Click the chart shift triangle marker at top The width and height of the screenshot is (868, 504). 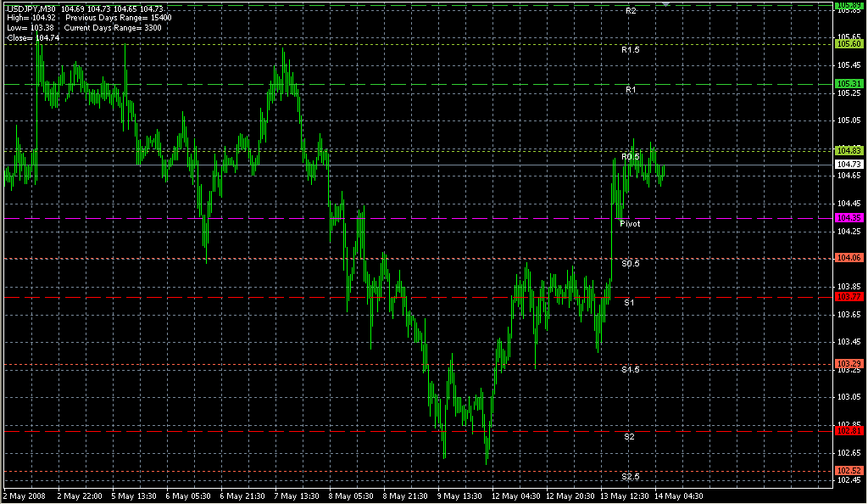point(666,4)
